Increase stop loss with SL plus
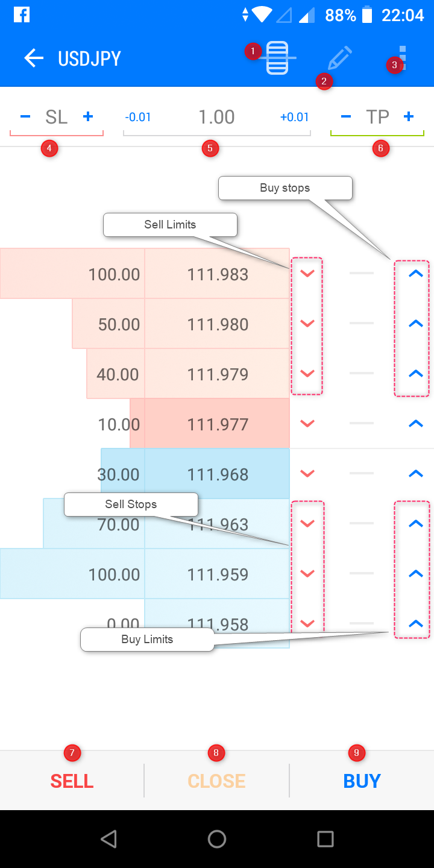The image size is (434, 868). [x=88, y=117]
